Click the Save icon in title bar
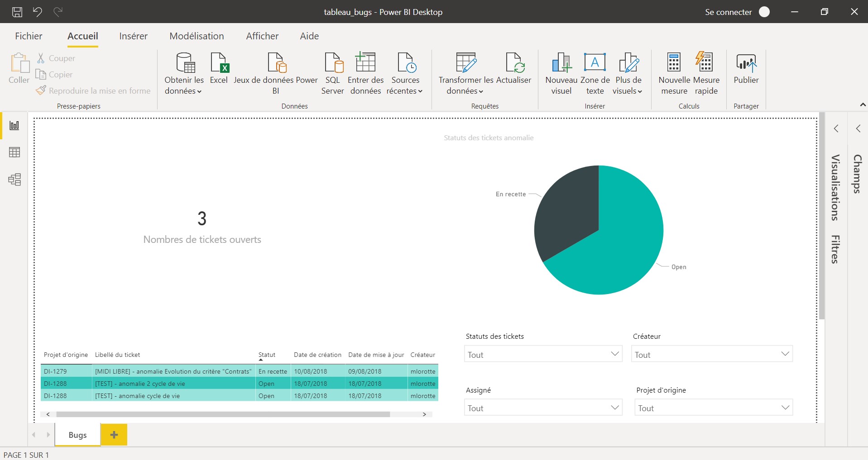Screen dimensions: 868x460 17,12
